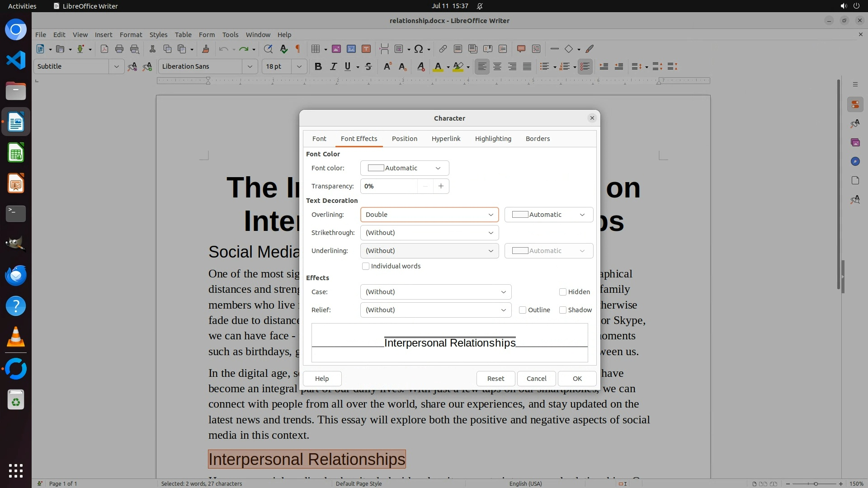Open the Font color Automatic swatch
Screen dimensions: 868x488
click(404, 168)
